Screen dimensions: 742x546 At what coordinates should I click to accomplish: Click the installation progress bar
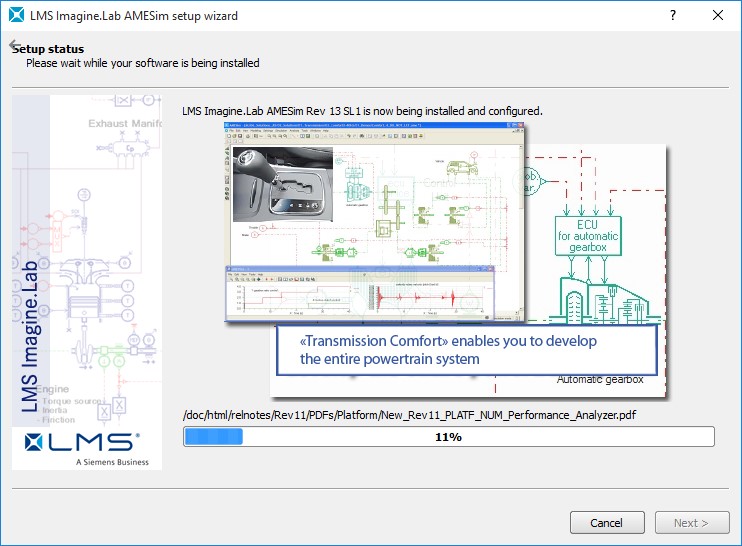(448, 437)
